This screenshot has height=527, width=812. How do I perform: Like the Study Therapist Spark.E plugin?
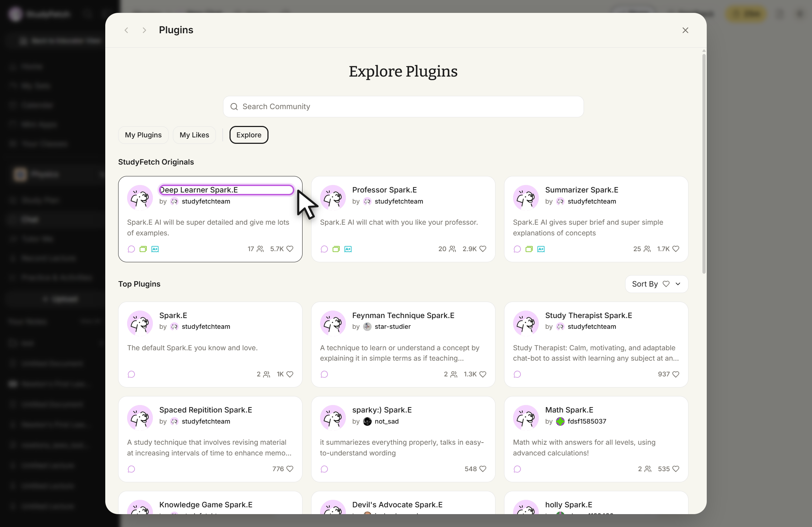(676, 374)
